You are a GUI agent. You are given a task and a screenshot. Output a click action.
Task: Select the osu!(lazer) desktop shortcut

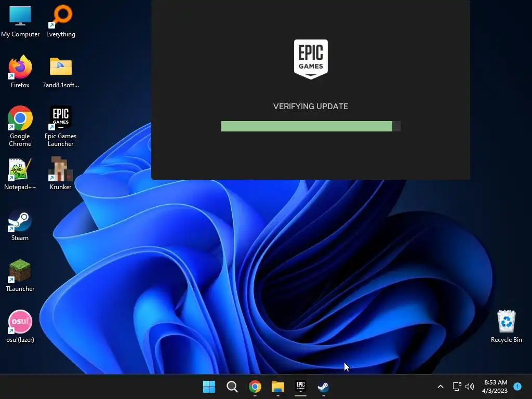click(x=20, y=326)
